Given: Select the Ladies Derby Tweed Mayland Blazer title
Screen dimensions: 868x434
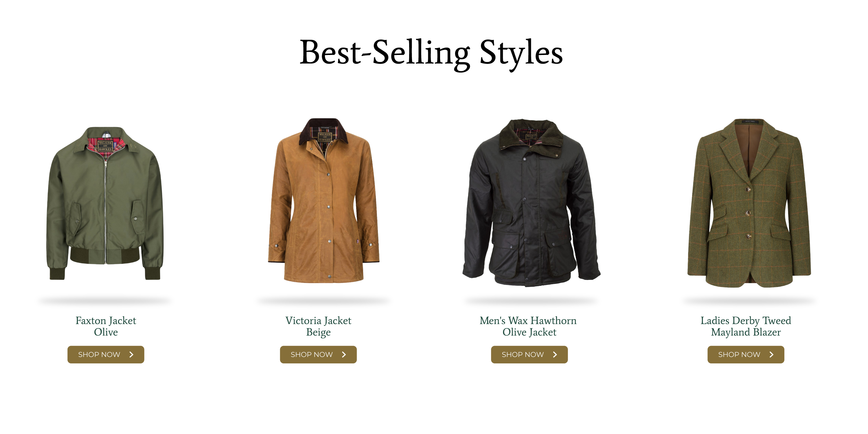Looking at the screenshot, I should [746, 326].
